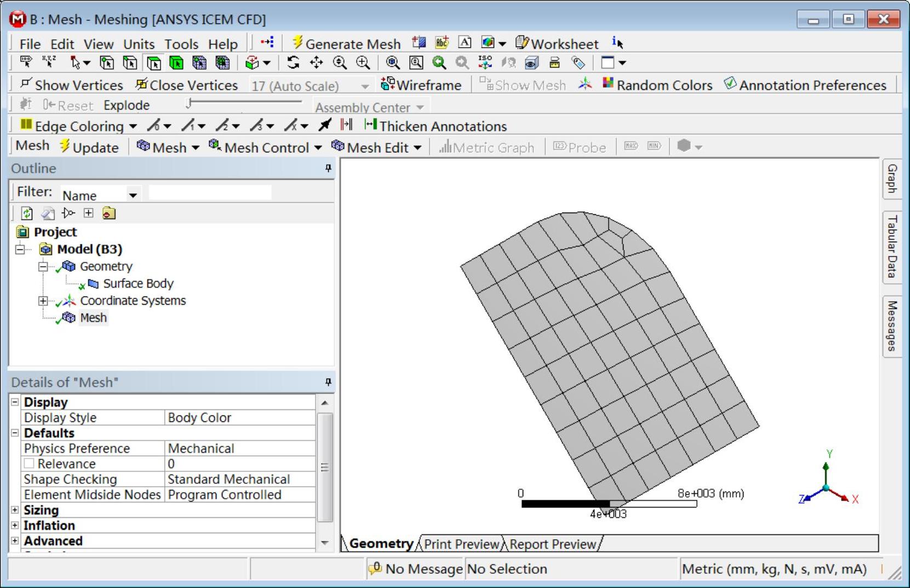Expand the Coordinate Systems tree node

click(43, 301)
